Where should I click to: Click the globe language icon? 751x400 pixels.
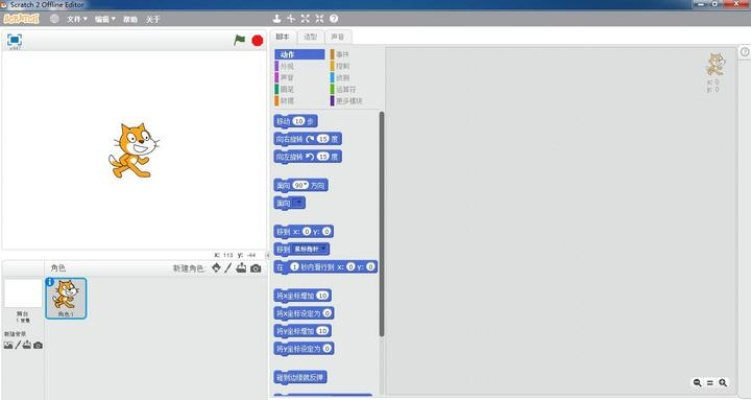pyautogui.click(x=54, y=18)
